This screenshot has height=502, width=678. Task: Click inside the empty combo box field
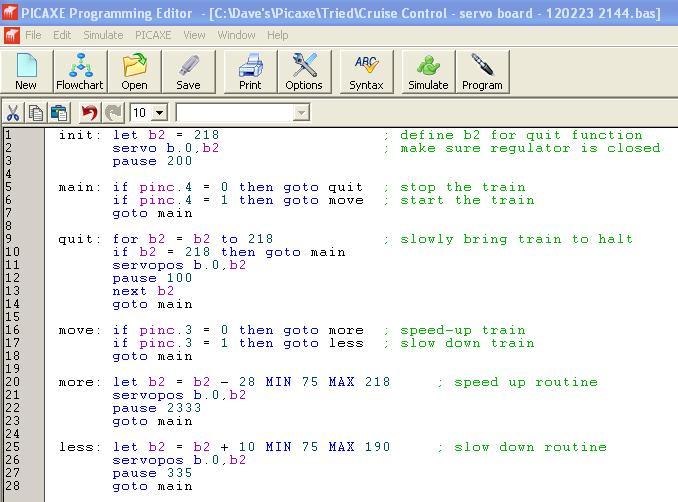[x=235, y=113]
